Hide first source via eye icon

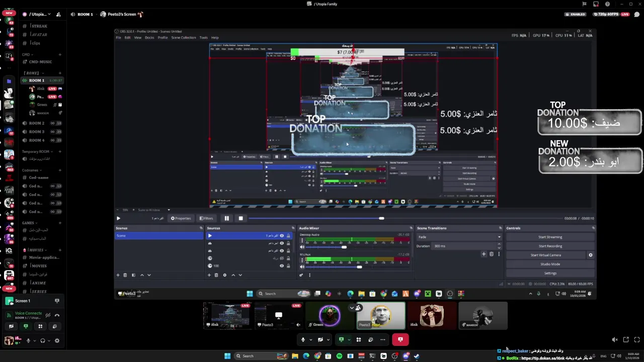point(282,236)
